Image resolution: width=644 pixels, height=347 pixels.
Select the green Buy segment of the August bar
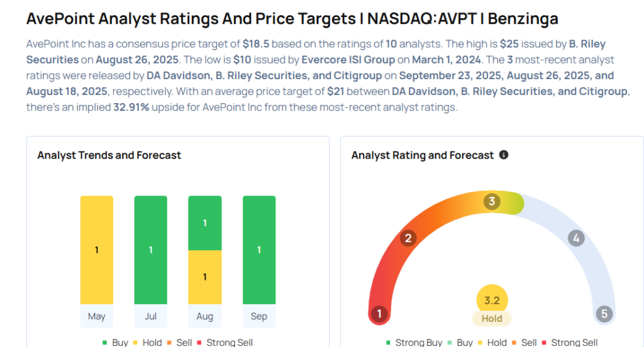205,223
